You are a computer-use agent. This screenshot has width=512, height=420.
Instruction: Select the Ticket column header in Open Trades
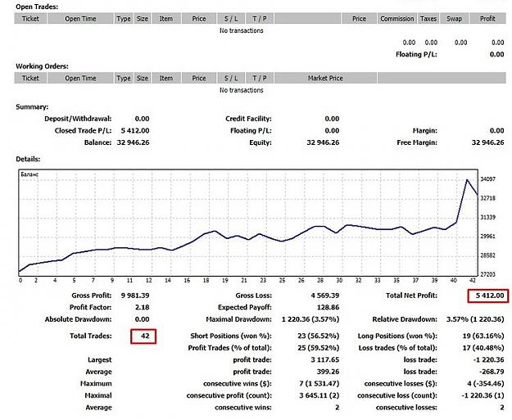click(30, 19)
